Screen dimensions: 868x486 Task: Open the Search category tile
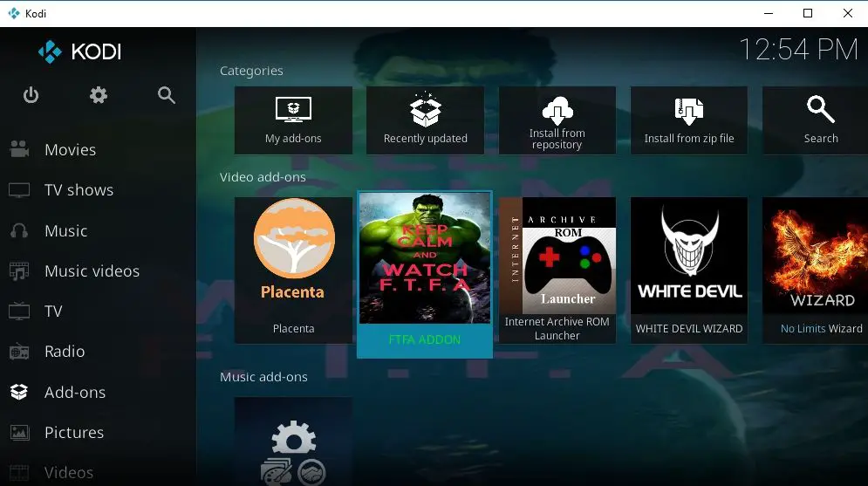point(816,120)
